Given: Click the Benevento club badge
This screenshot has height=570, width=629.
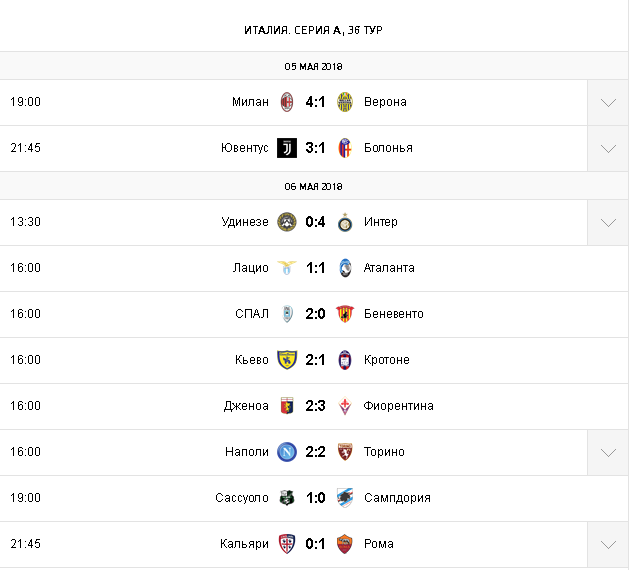Looking at the screenshot, I should [x=345, y=314].
